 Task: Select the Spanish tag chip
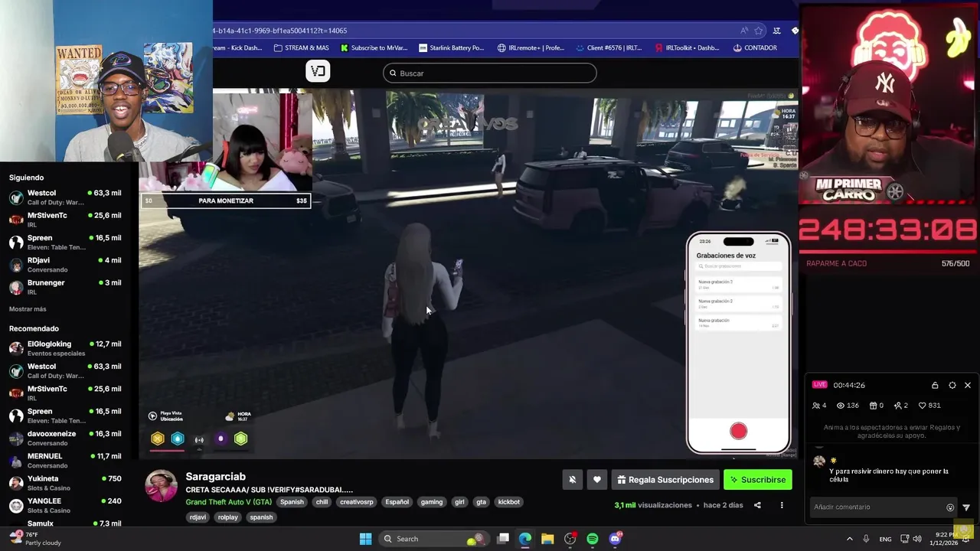click(292, 502)
